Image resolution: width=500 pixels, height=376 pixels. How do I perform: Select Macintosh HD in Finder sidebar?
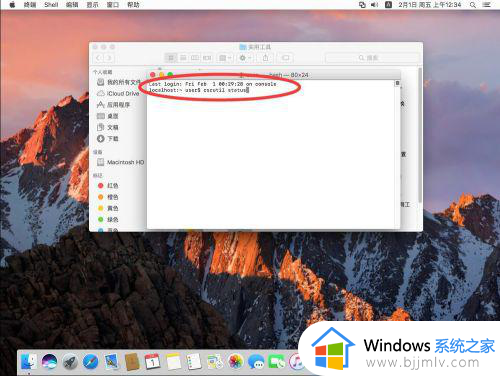tap(120, 162)
